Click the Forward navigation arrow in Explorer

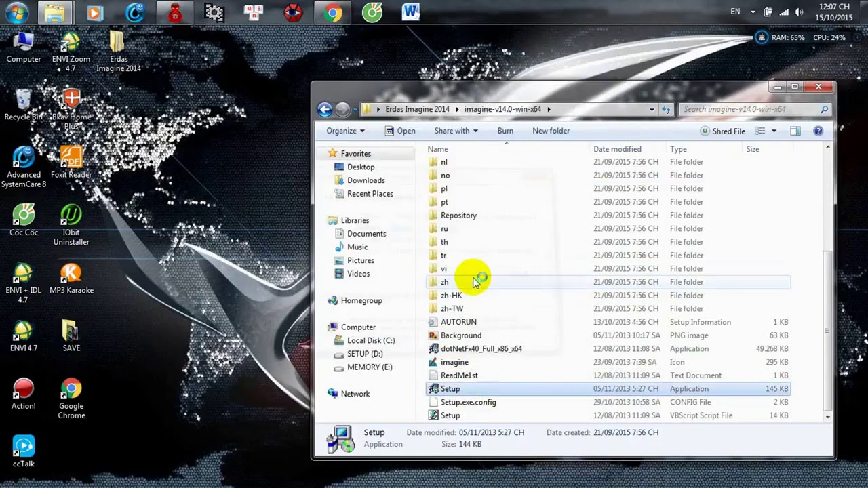(x=342, y=109)
